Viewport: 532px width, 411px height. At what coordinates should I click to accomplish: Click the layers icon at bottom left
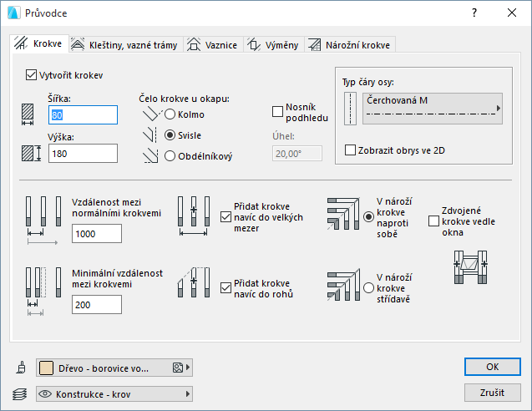tap(19, 393)
